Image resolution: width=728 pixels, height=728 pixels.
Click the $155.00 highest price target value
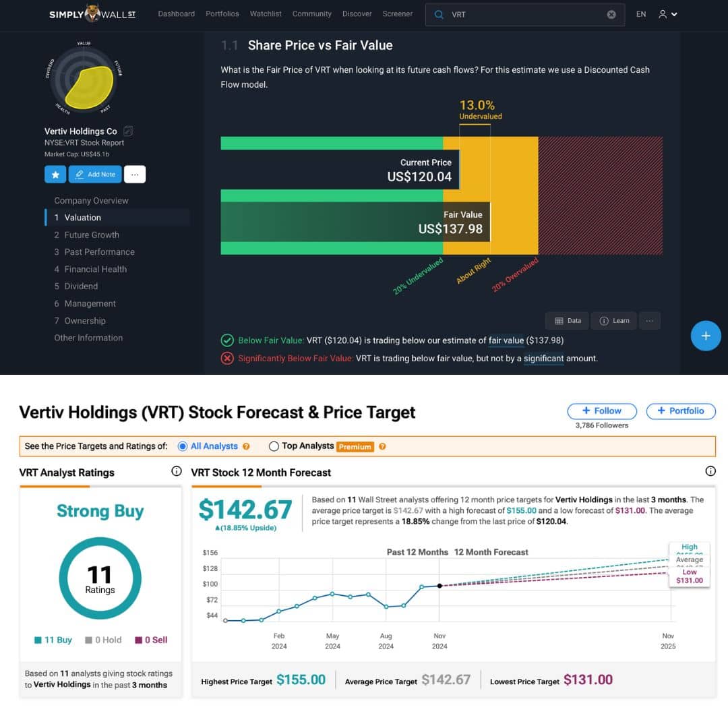(x=301, y=680)
